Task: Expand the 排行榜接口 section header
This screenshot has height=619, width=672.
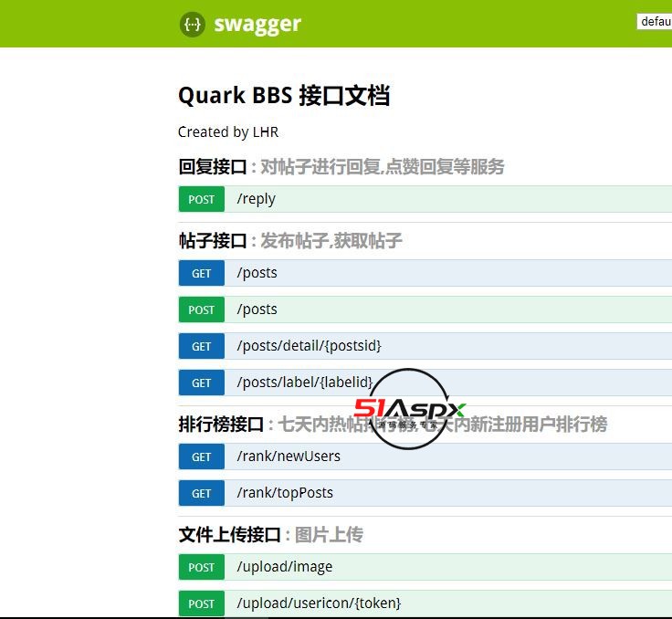Action: coord(221,425)
